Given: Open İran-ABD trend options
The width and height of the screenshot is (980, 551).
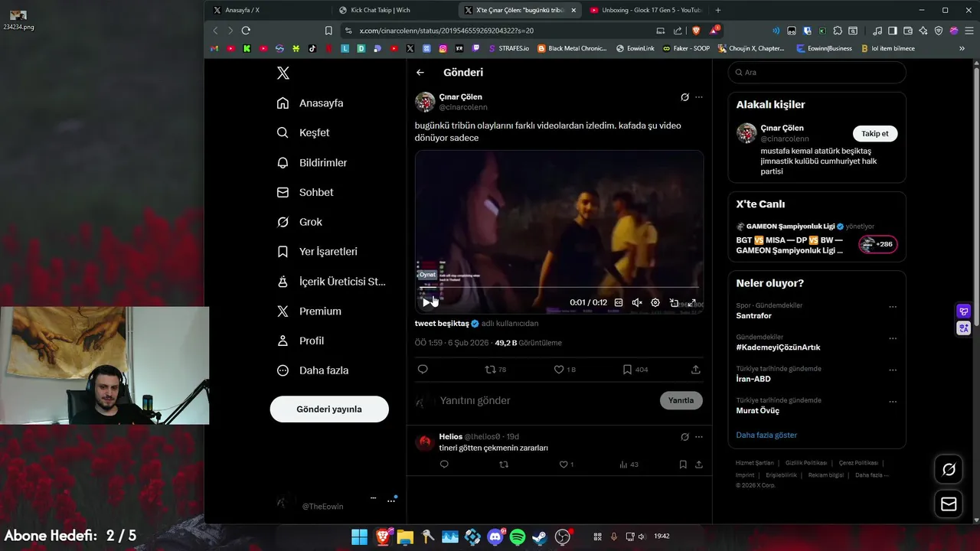Looking at the screenshot, I should coord(893,370).
